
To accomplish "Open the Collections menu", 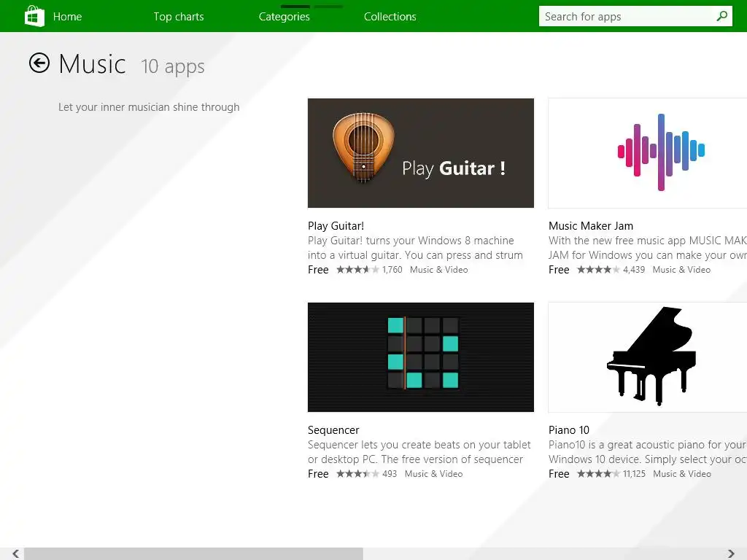I will (x=390, y=17).
